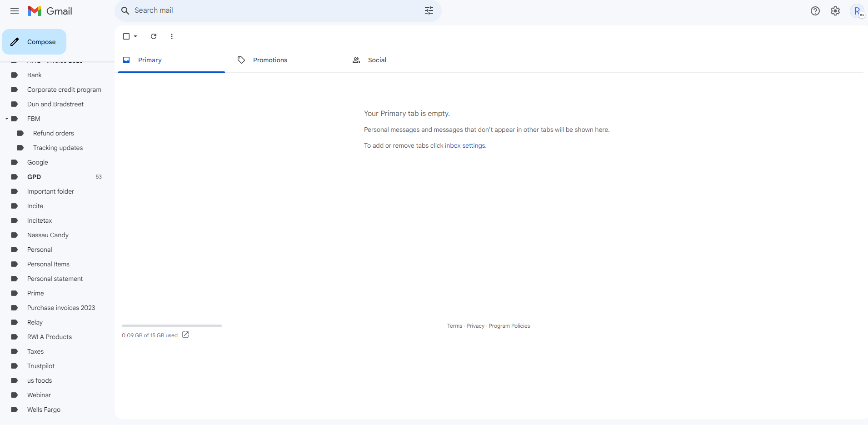
Task: Click the Taxes label icon
Action: pos(15,351)
